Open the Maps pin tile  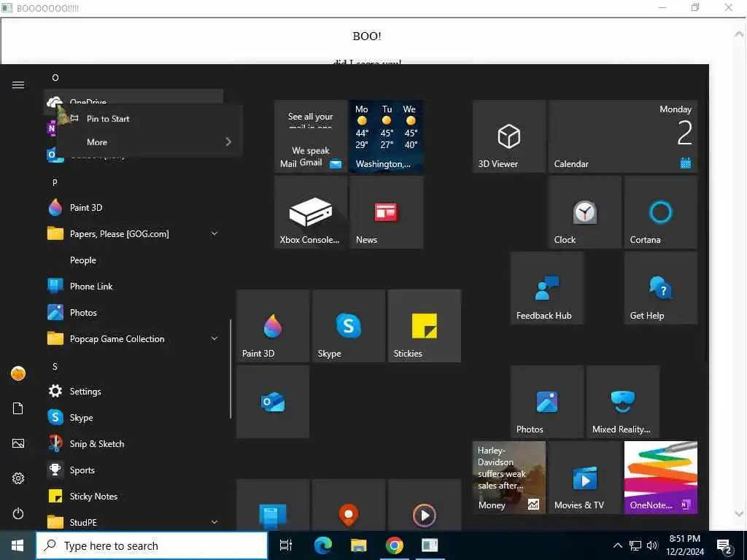[348, 505]
